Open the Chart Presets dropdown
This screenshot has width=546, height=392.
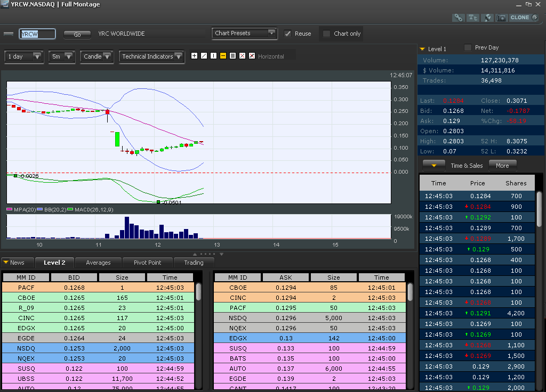(244, 33)
